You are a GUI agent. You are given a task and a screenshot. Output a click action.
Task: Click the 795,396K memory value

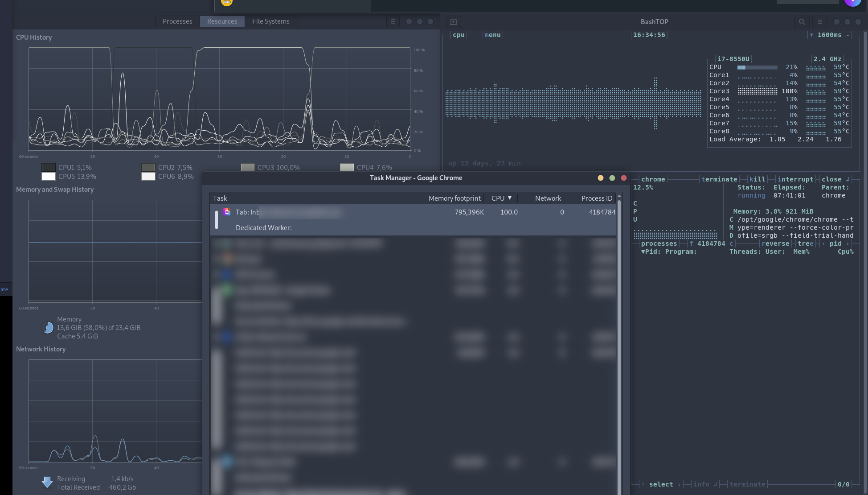(x=469, y=212)
